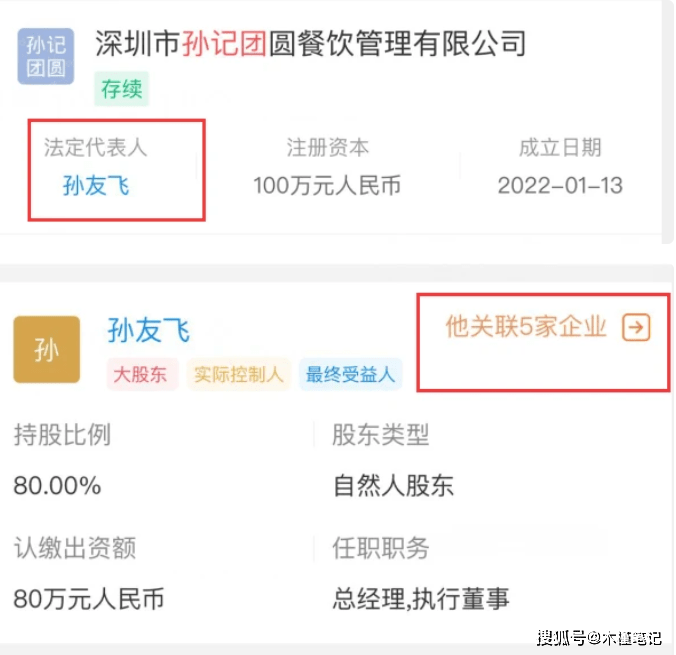
Task: Click establishment date 2022-01-13
Action: point(559,185)
